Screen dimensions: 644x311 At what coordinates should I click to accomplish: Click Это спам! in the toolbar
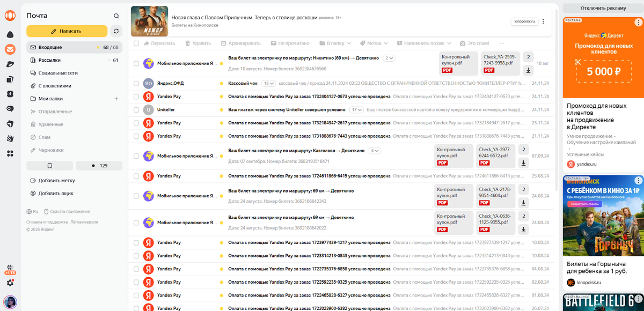(474, 43)
